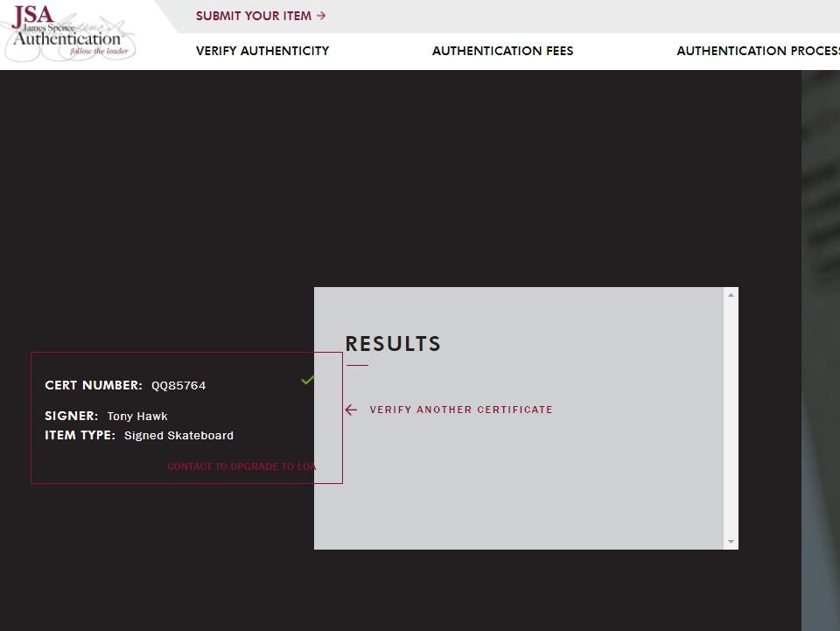The width and height of the screenshot is (840, 631).
Task: Open the Authentication Process menu
Action: (758, 51)
